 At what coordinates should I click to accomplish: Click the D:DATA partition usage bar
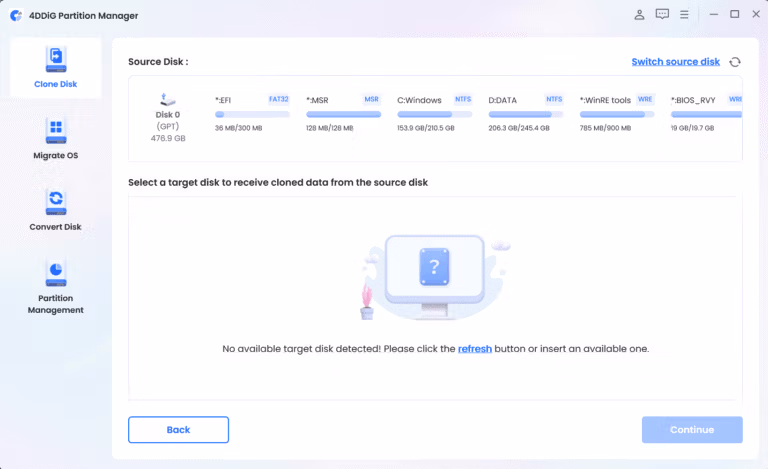526,115
